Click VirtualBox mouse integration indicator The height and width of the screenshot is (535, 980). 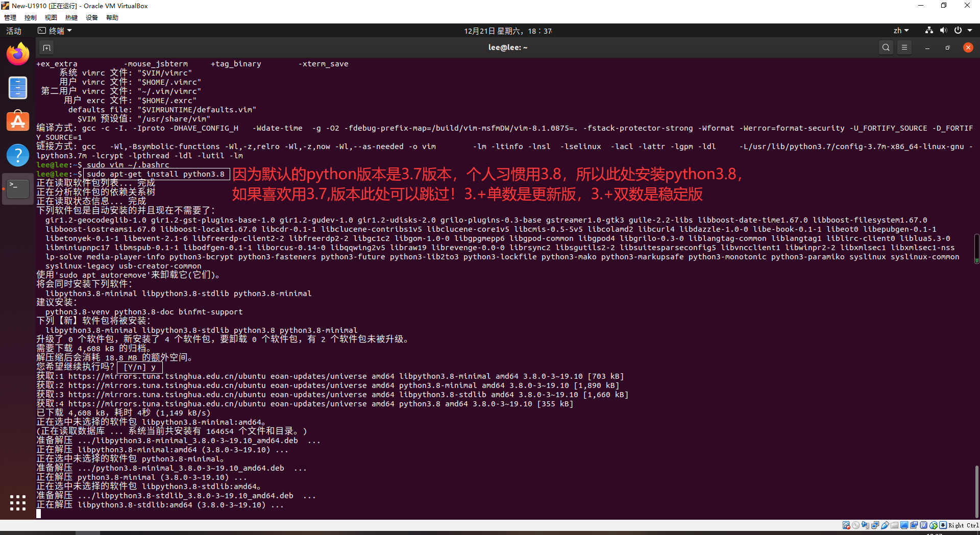click(x=934, y=525)
